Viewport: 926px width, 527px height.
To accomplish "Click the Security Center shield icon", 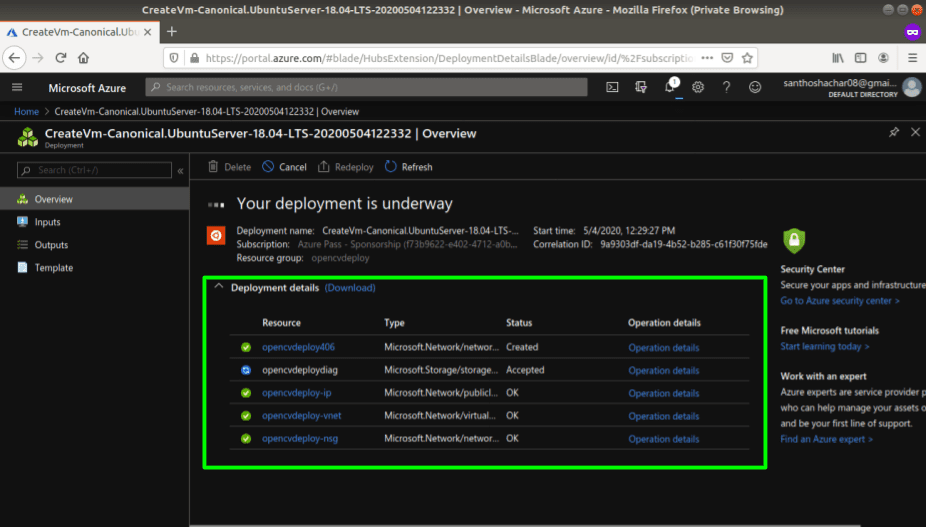I will 794,240.
